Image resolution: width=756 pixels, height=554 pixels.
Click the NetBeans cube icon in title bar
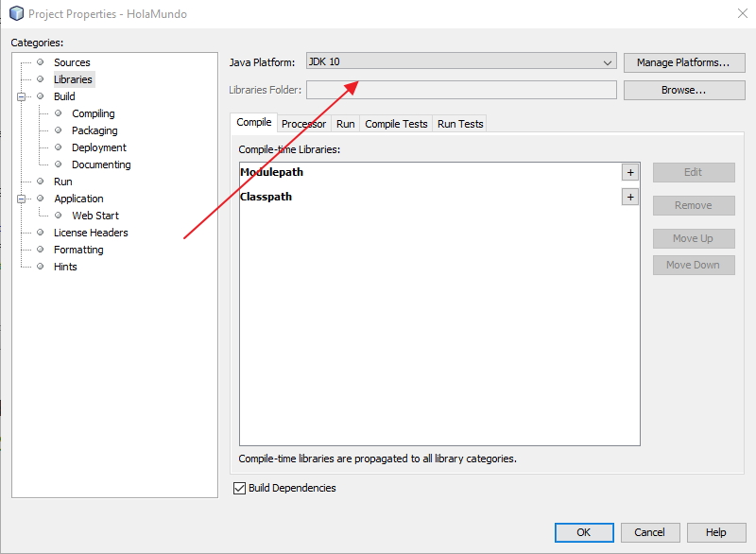(x=16, y=13)
